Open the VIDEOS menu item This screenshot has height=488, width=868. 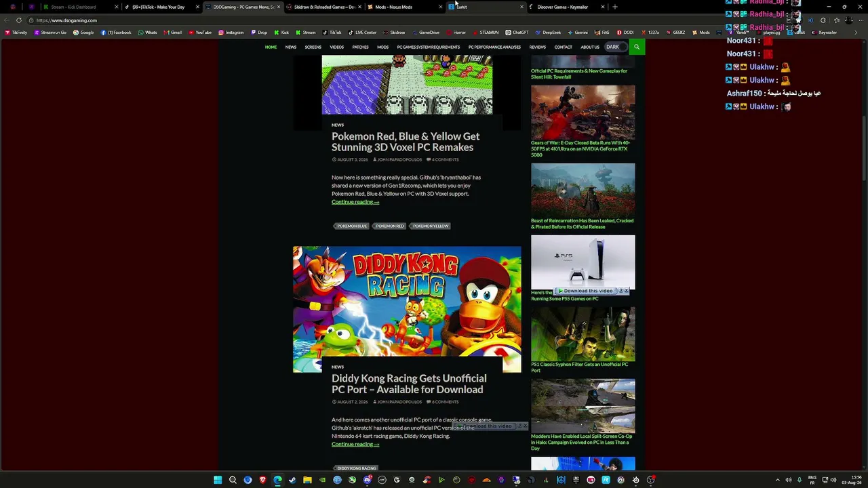coord(336,47)
